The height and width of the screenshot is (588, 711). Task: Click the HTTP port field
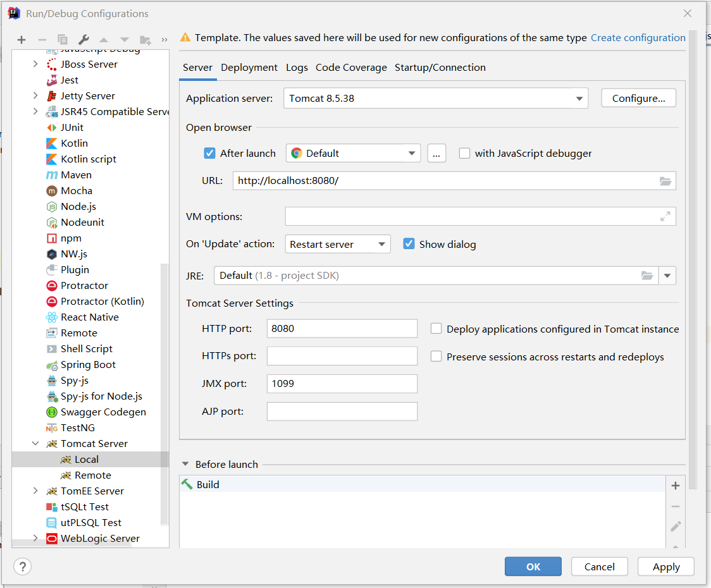pyautogui.click(x=342, y=329)
